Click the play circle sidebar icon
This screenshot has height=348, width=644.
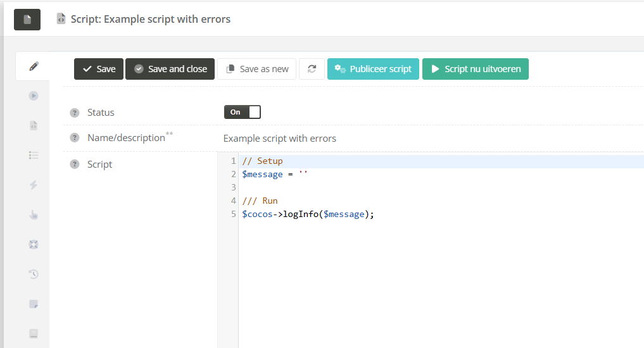click(x=34, y=96)
